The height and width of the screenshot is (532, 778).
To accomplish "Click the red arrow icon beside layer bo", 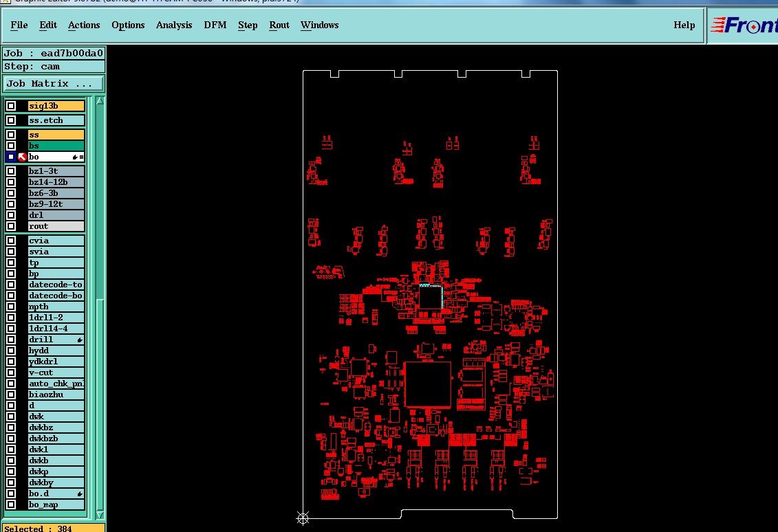I will (x=22, y=157).
